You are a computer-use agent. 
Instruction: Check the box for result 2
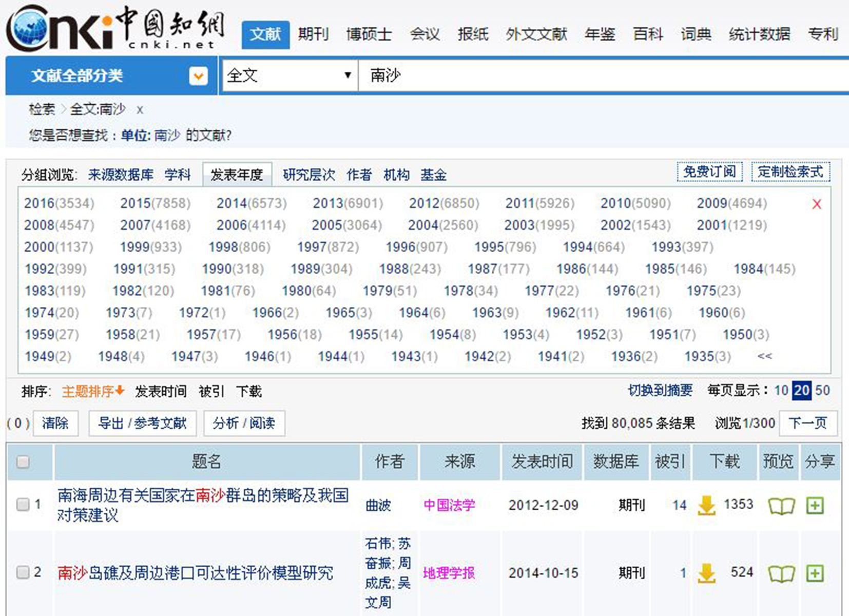(23, 572)
